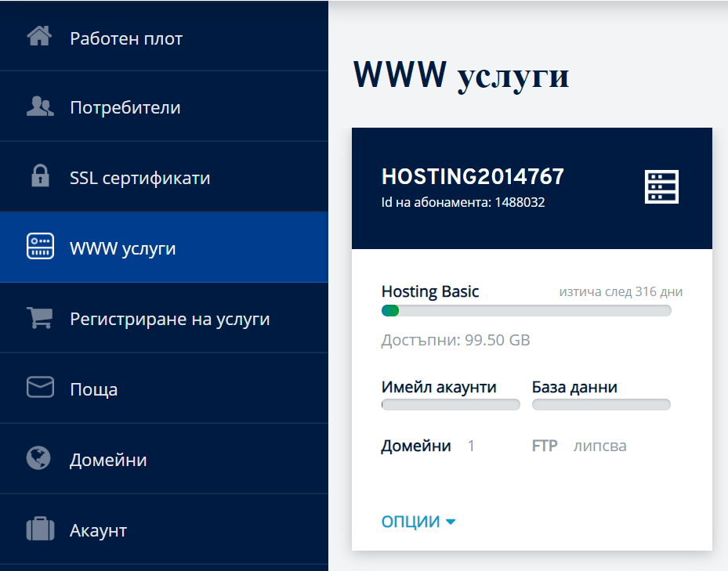Click the envelope icon beside Поща

[x=41, y=387]
